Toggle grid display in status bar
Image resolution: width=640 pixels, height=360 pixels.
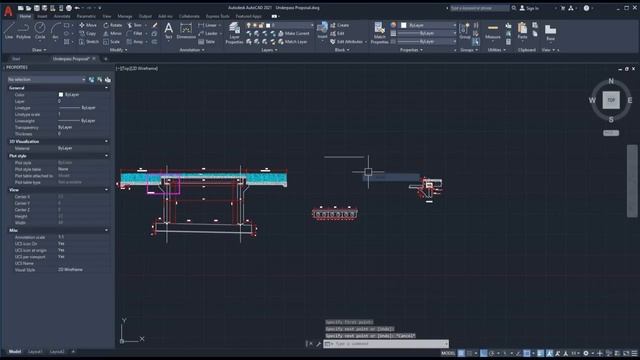(461, 353)
